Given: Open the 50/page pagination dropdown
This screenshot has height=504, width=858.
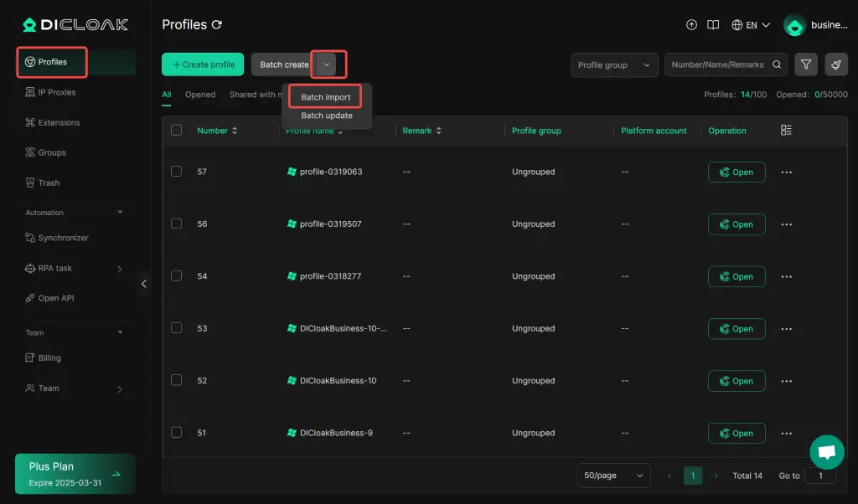Looking at the screenshot, I should pos(612,476).
